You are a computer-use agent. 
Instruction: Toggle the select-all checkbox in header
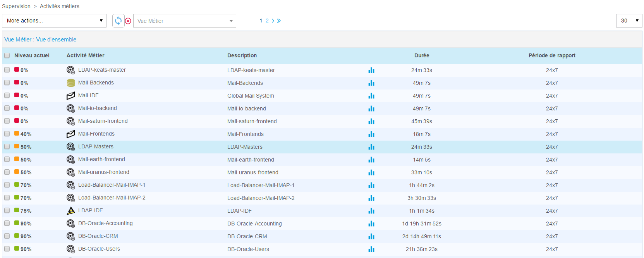point(7,55)
